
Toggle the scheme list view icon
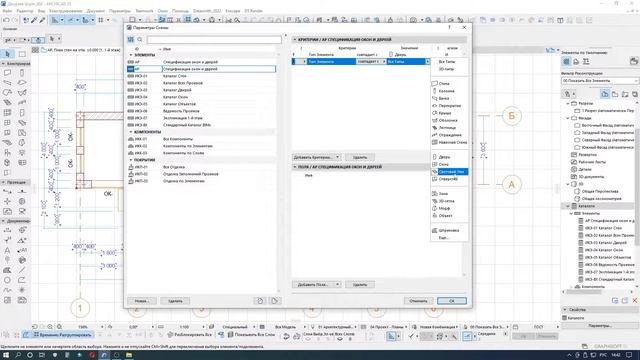[x=131, y=40]
